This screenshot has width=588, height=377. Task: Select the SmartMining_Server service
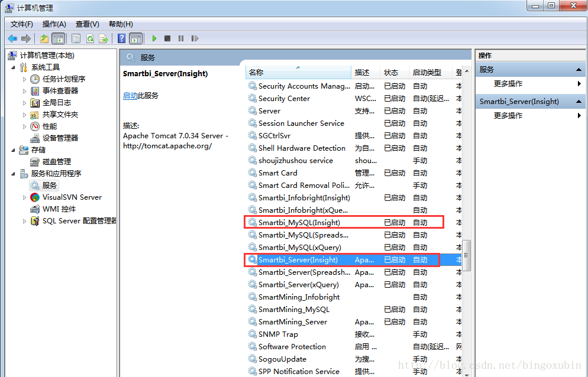[354, 322]
